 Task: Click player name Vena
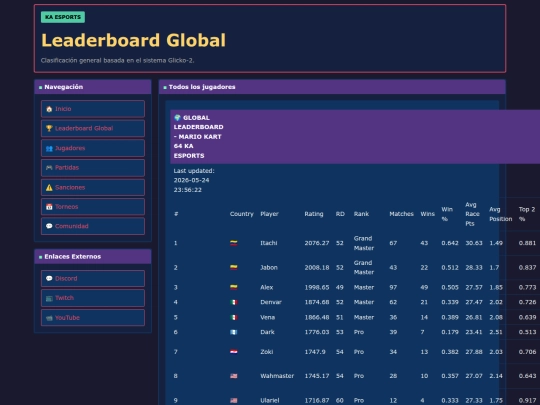point(267,317)
